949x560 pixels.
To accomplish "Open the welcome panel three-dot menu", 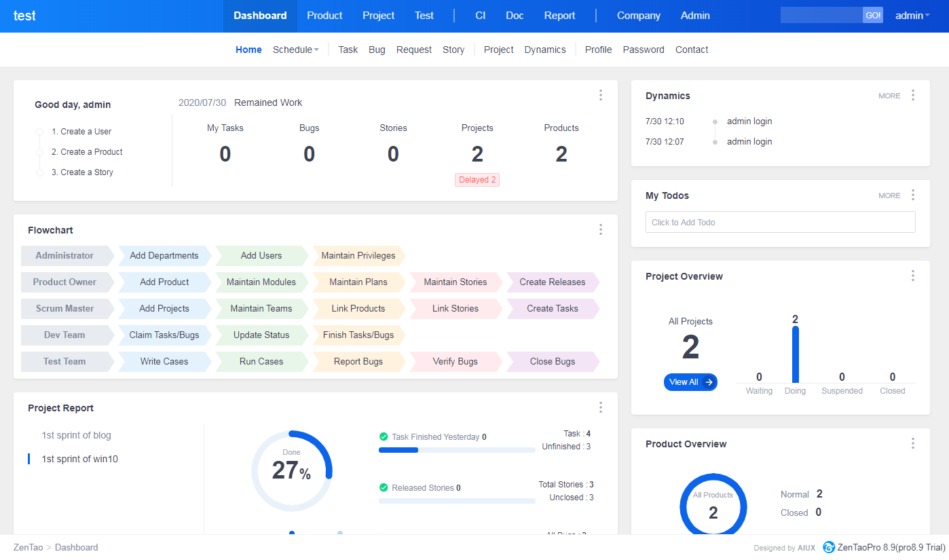I will 601,95.
